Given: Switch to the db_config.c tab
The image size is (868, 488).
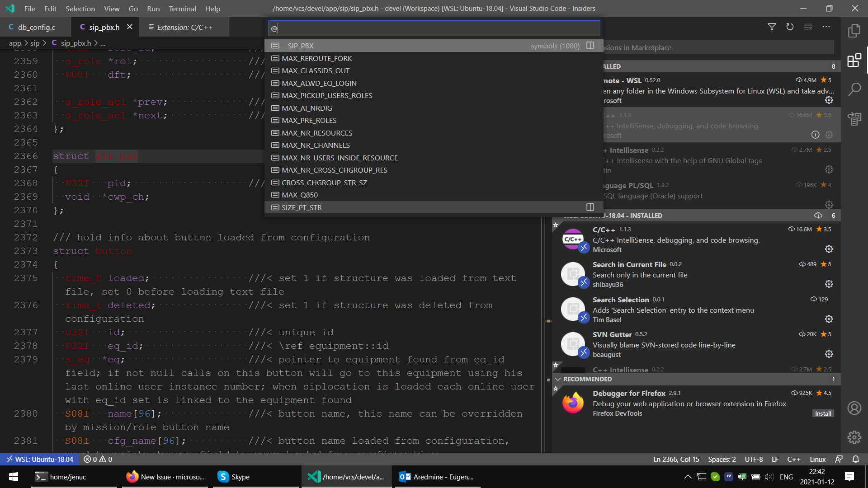Looking at the screenshot, I should point(36,27).
